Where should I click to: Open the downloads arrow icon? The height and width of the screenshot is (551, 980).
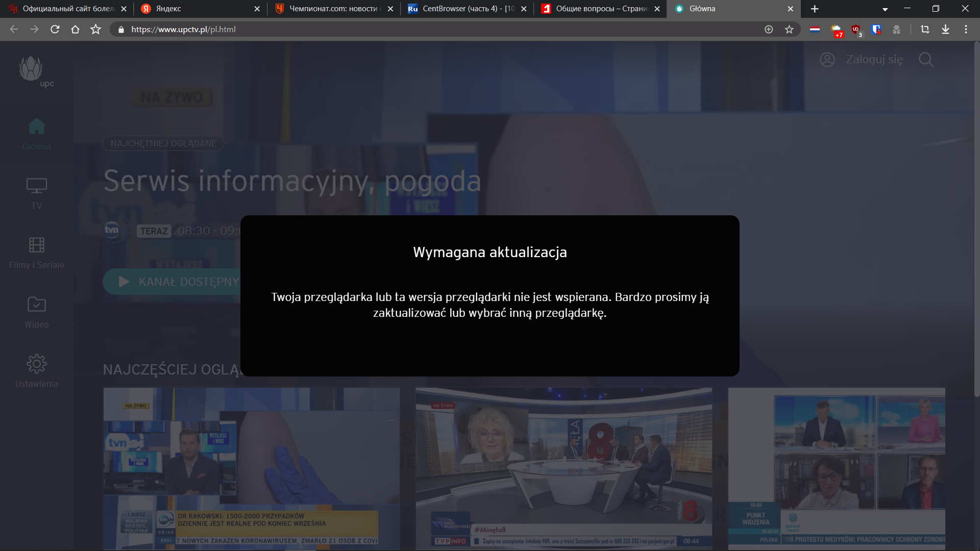(x=945, y=30)
